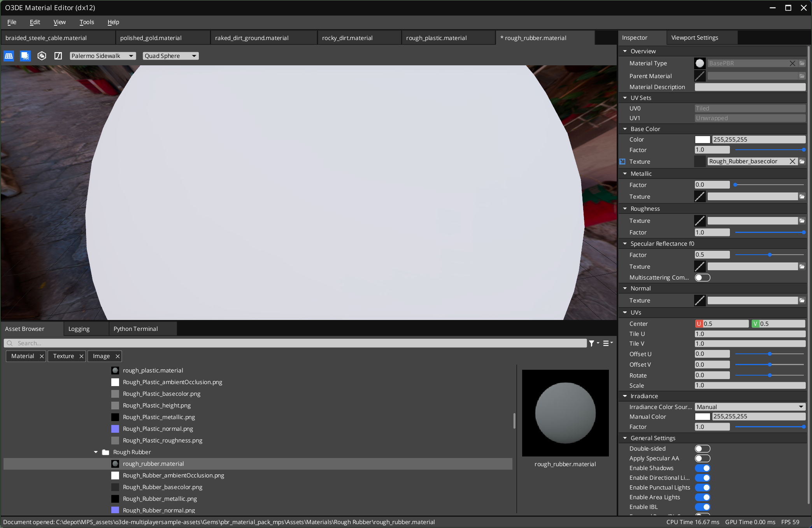Viewport: 812px width, 528px height.
Task: Click the Manual Color swatch under Irradiance
Action: 702,416
